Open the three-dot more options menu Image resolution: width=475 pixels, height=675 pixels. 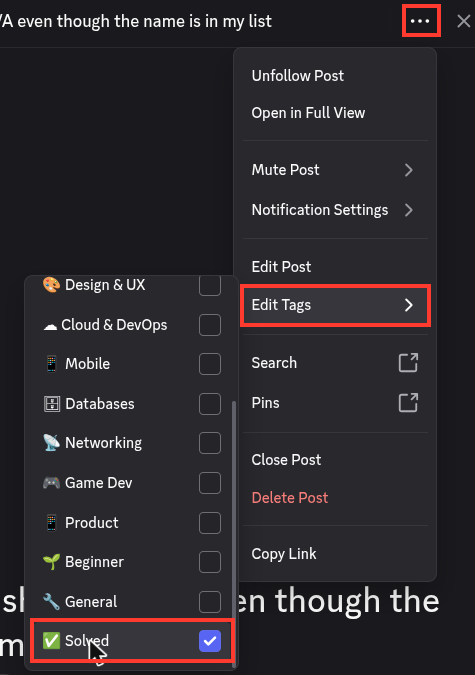(420, 21)
